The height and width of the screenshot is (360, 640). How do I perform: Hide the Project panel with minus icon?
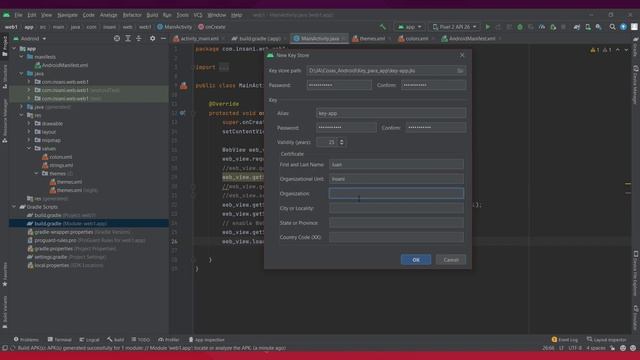click(x=163, y=38)
